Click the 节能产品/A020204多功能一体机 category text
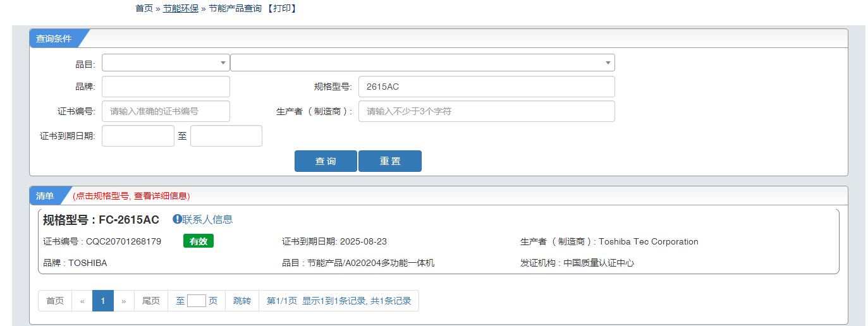Screen dimensions: 868x326 [x=371, y=263]
